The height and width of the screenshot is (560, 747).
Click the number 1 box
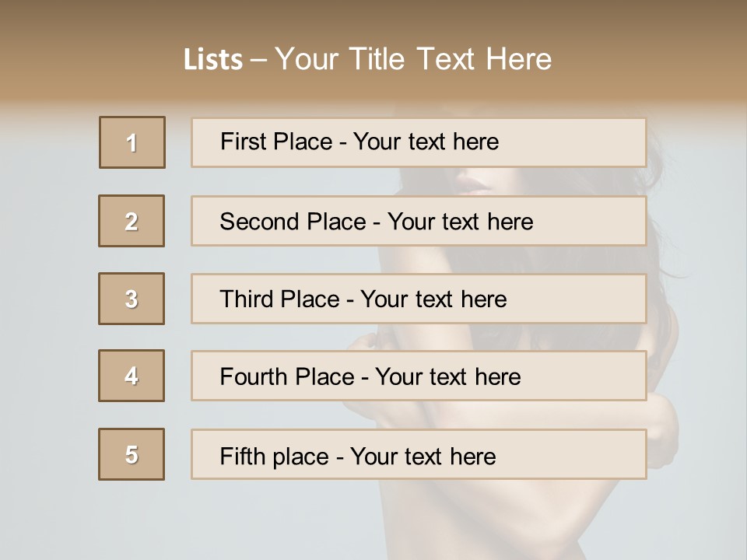pos(132,142)
